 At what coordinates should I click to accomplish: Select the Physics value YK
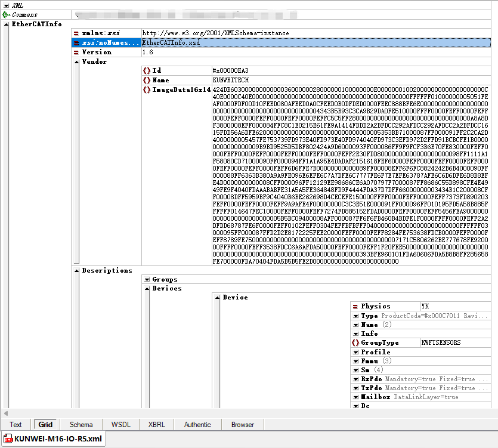pos(425,306)
